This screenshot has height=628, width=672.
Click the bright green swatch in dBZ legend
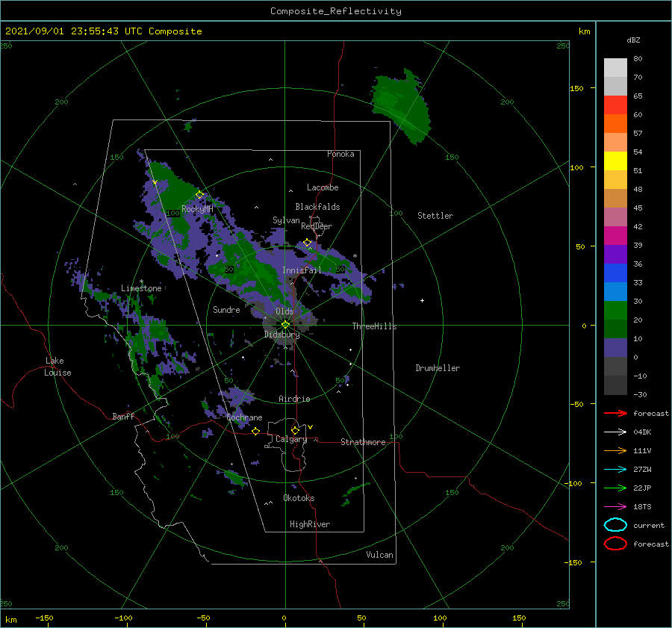pyautogui.click(x=615, y=310)
